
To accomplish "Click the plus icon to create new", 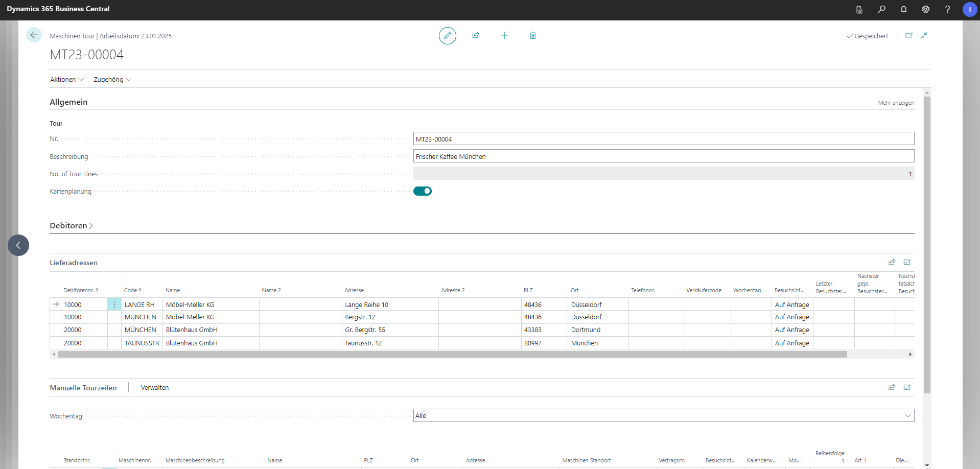I will click(x=504, y=35).
